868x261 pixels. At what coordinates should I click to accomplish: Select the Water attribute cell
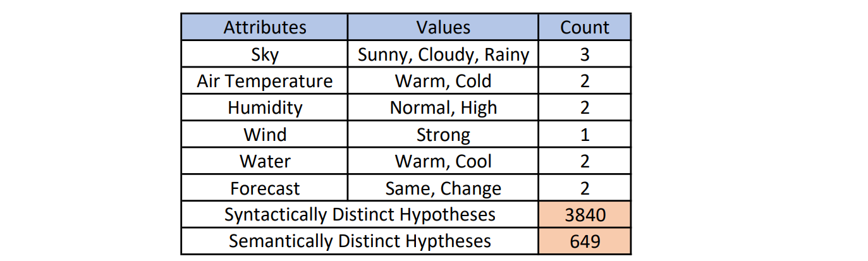(x=264, y=161)
